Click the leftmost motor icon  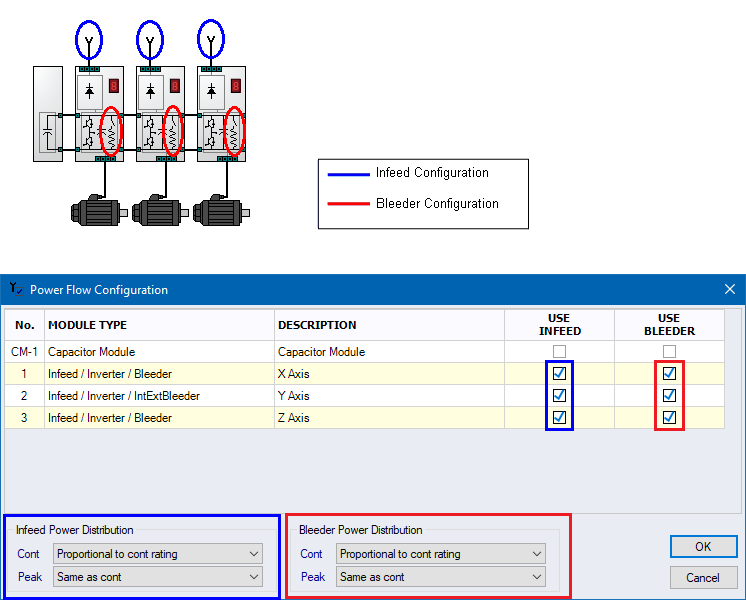click(x=96, y=211)
